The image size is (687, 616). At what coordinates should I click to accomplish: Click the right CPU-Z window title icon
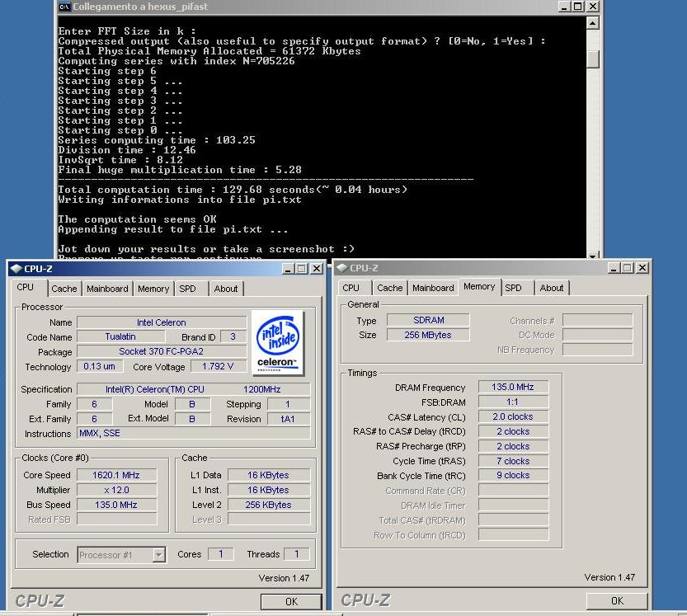click(342, 268)
